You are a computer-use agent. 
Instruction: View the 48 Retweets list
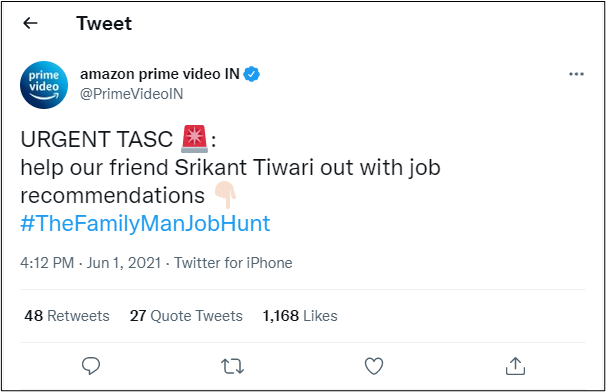coord(67,316)
